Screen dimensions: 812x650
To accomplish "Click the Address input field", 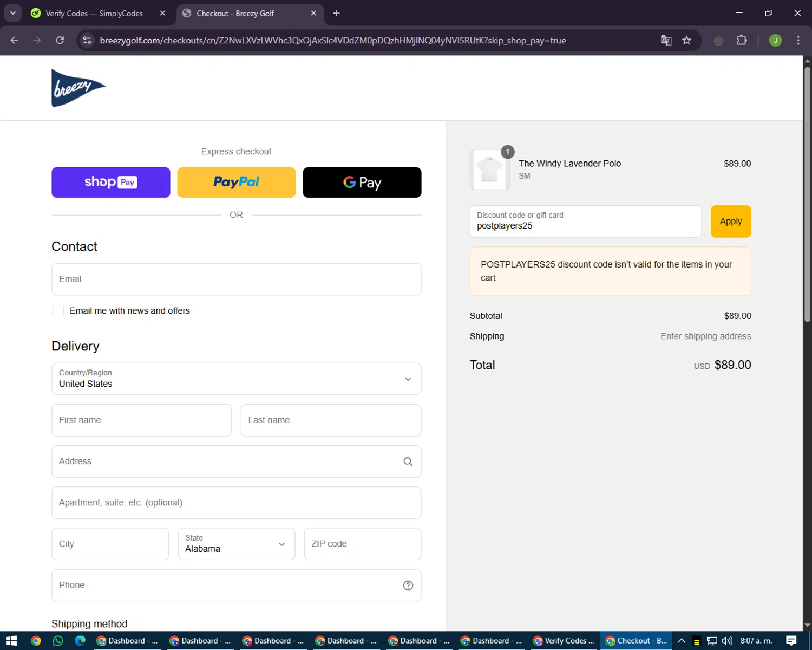I will tap(237, 461).
